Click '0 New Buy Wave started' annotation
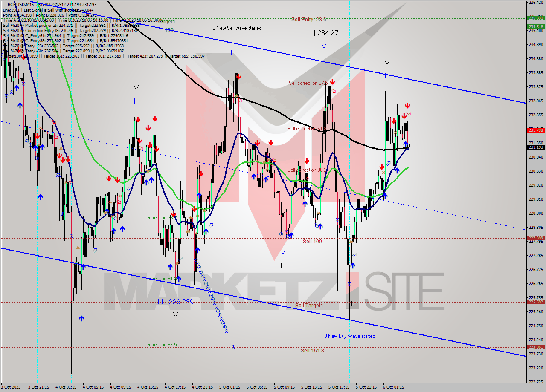Image resolution: width=546 pixels, height=392 pixels. (x=350, y=336)
